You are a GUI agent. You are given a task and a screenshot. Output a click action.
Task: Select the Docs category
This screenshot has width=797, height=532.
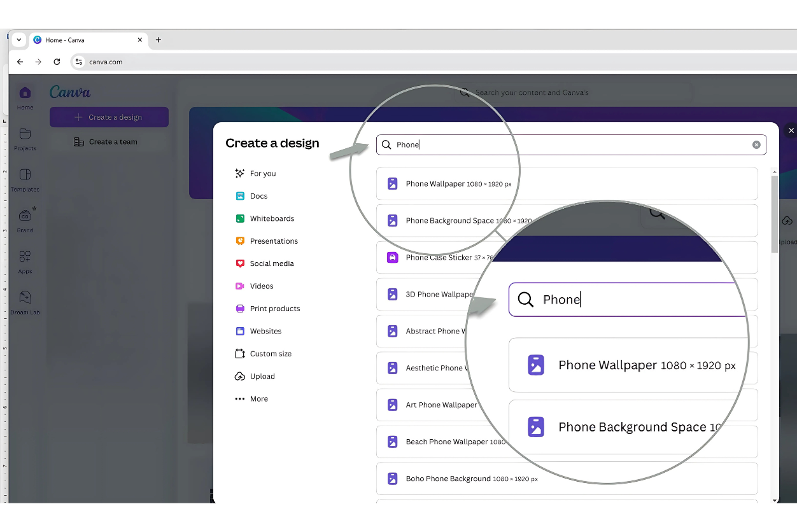tap(251, 196)
